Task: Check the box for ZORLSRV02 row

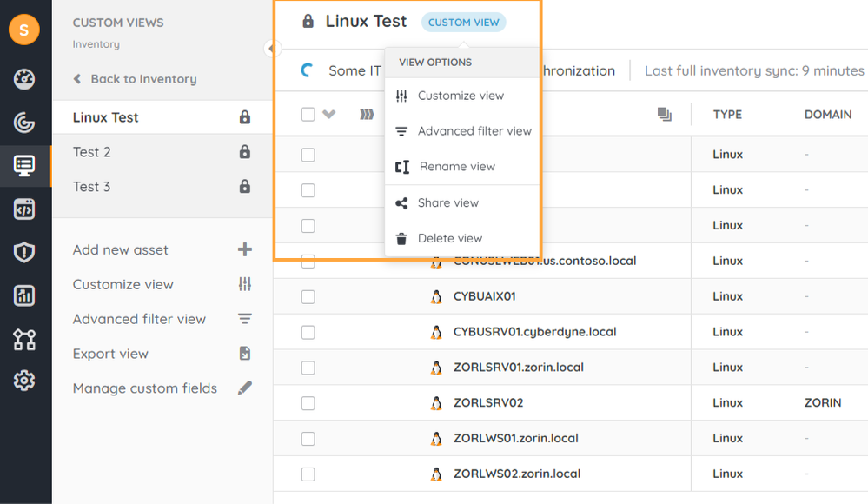Action: point(308,403)
